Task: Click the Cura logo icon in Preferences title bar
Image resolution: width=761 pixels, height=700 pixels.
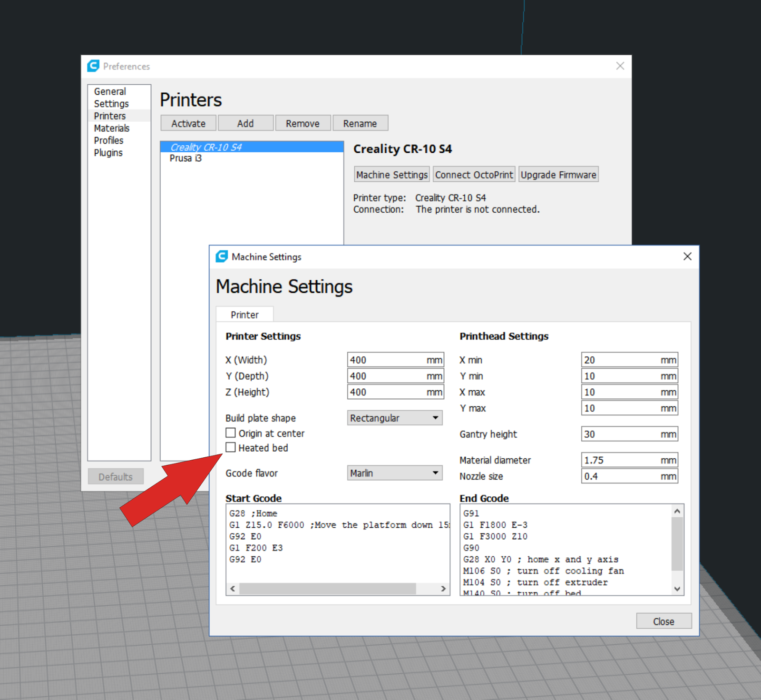Action: [x=93, y=66]
